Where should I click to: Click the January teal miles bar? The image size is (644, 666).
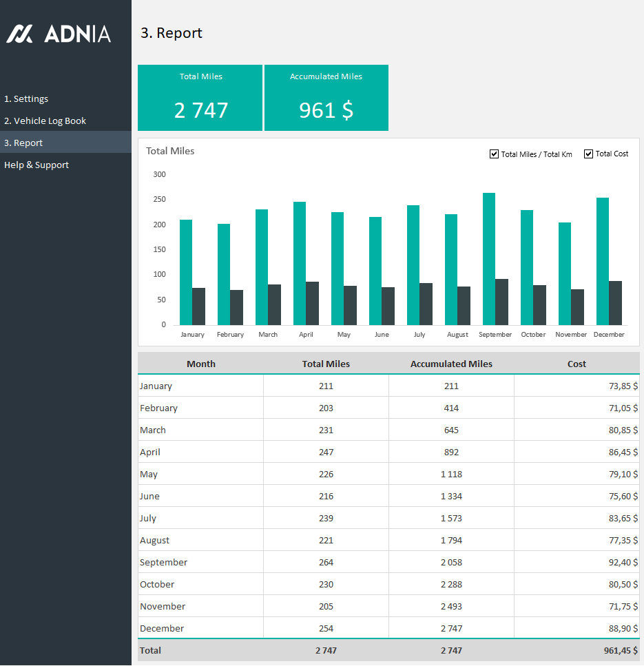click(186, 272)
